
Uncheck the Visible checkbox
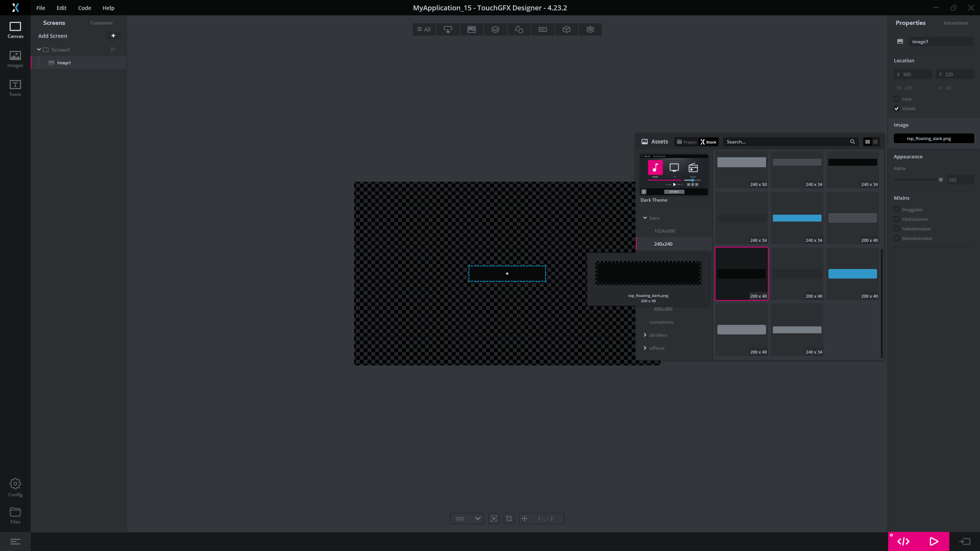point(897,109)
